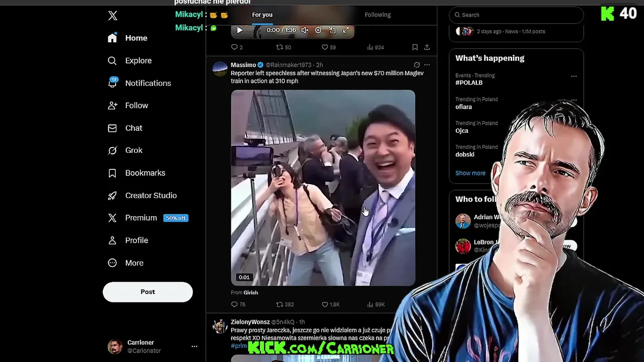Click the Grok explain icon on Massimo post
The width and height of the screenshot is (644, 362).
(417, 65)
